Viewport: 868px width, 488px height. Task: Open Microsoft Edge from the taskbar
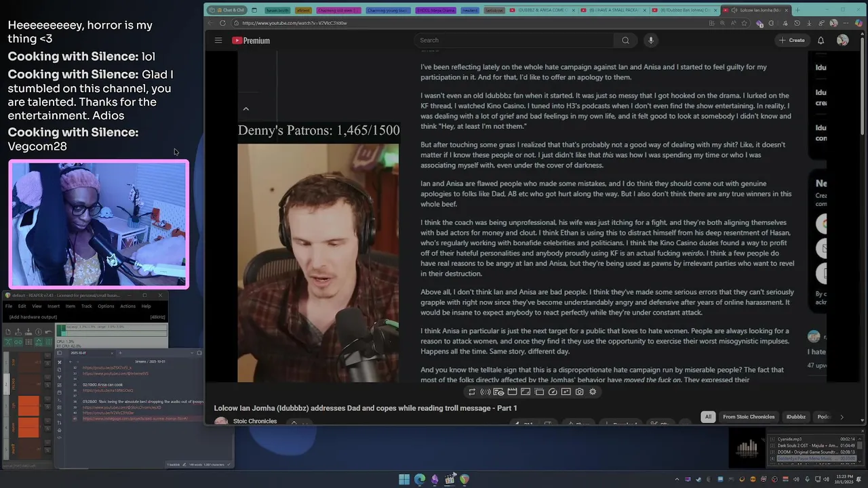420,479
